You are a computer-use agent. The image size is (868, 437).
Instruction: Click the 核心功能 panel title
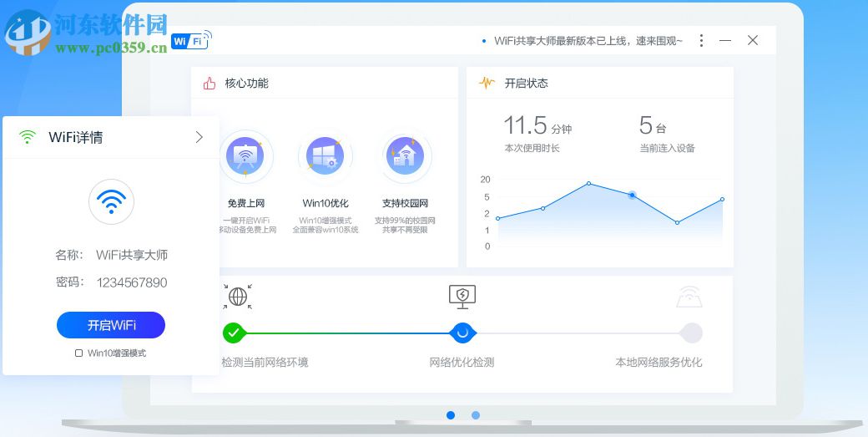(246, 84)
